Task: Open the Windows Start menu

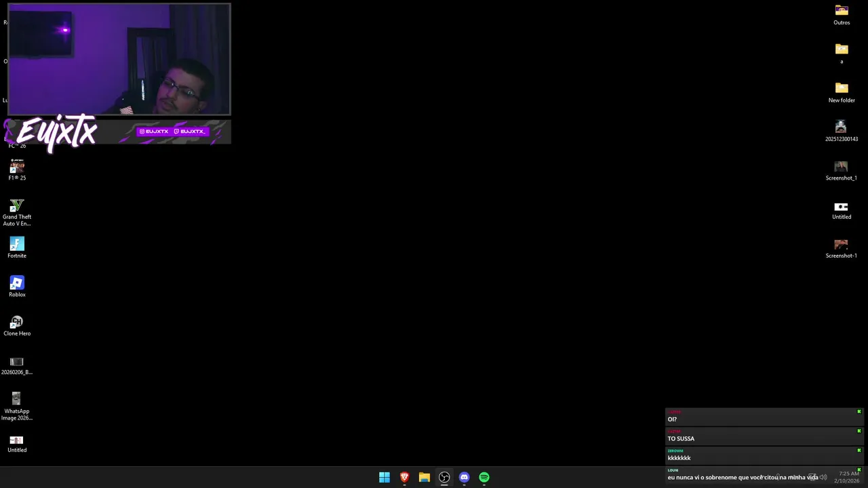Action: click(384, 477)
